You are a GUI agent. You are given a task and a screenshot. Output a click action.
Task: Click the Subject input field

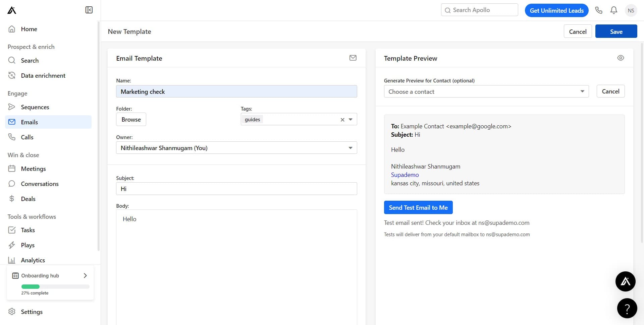pyautogui.click(x=236, y=189)
